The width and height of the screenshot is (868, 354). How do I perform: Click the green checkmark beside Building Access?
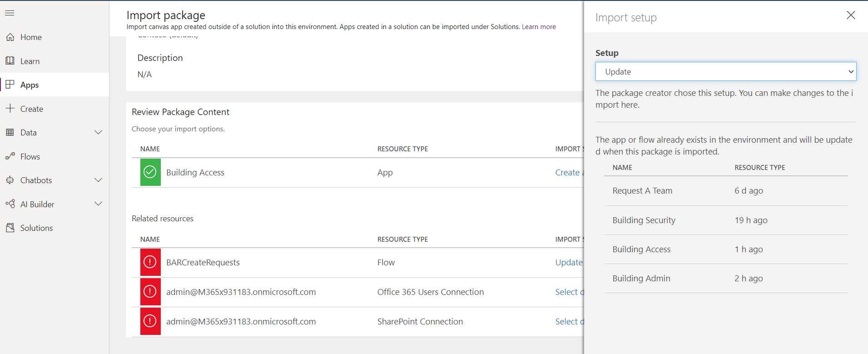point(150,172)
